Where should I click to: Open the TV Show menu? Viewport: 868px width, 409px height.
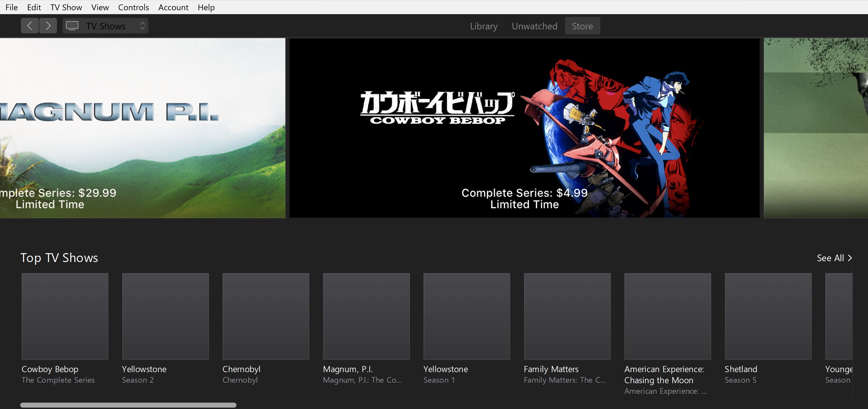point(66,7)
